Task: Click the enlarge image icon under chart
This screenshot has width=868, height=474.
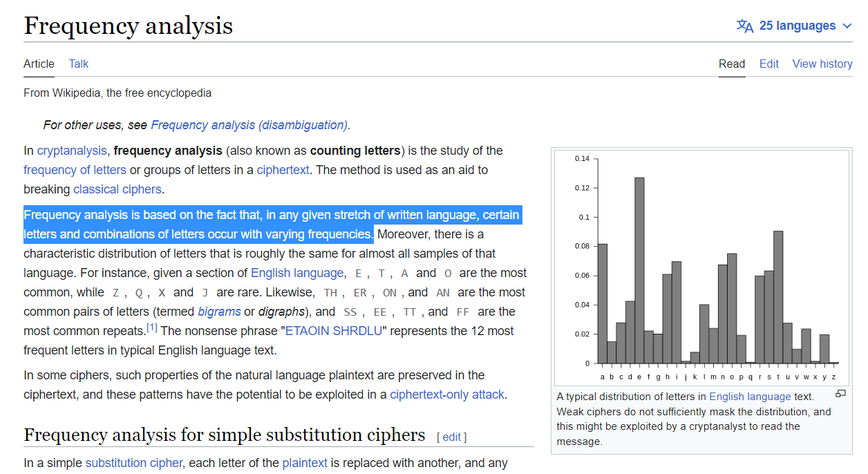Action: [x=840, y=394]
